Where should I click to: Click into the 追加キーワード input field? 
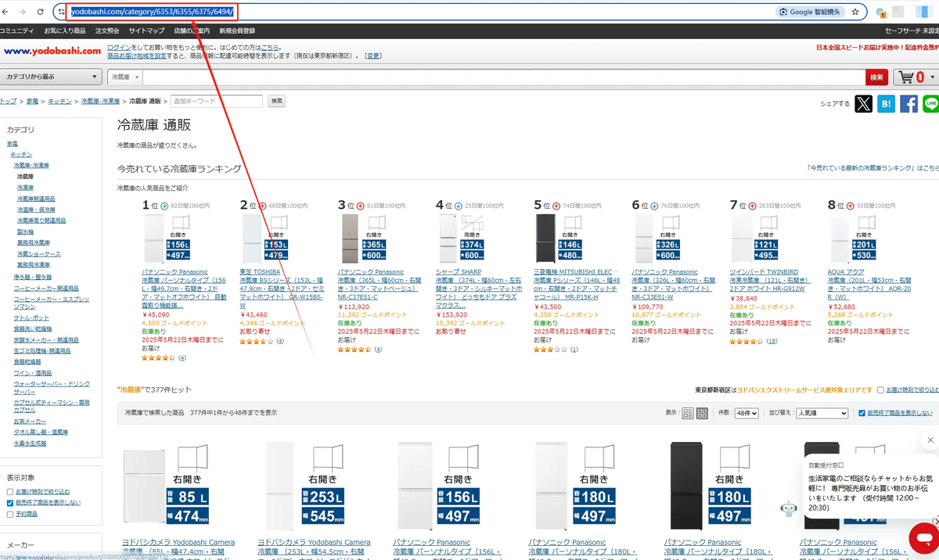click(x=215, y=101)
